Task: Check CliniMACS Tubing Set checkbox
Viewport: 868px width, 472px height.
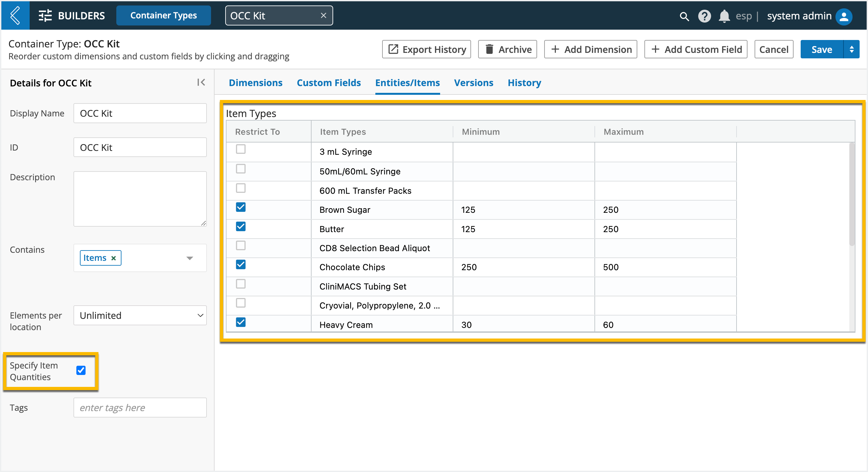Action: coord(241,283)
